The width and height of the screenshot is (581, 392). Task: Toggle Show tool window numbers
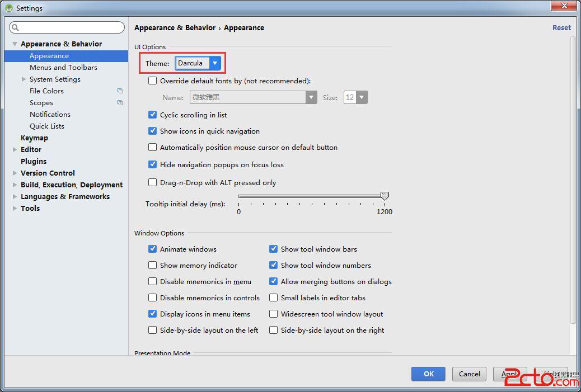(x=274, y=266)
